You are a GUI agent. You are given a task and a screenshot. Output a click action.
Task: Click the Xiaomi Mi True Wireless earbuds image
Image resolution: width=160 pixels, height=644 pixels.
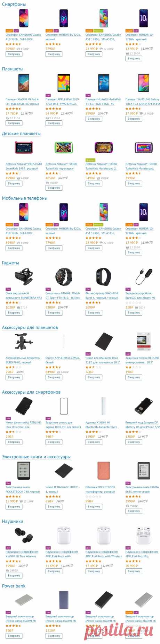24,535
